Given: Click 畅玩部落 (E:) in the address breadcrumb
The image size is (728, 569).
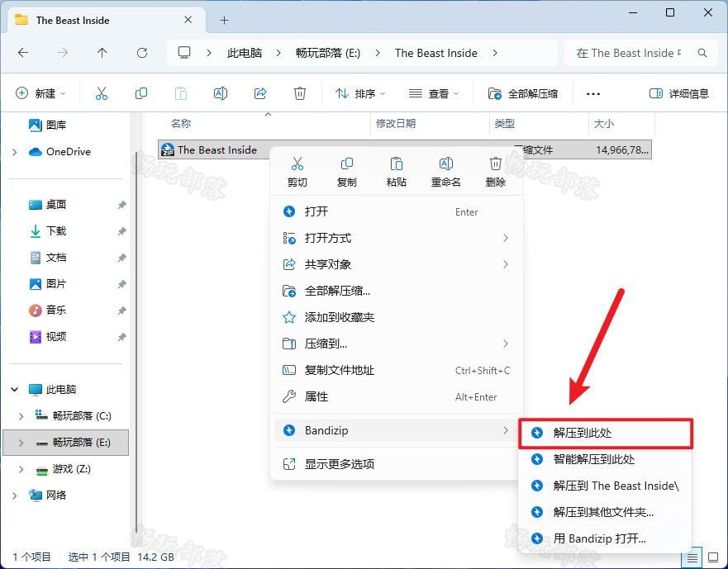Looking at the screenshot, I should point(328,53).
